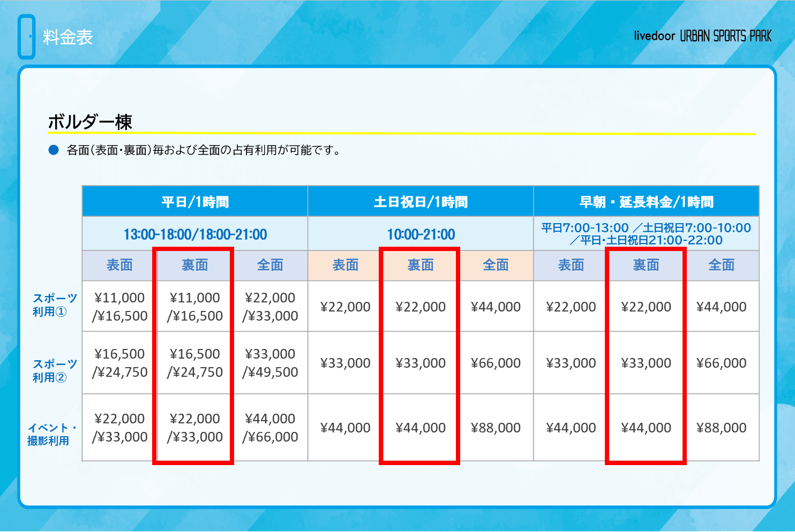Select the イベント・撮影利用 row label
Screen dimensions: 795x532
(x=52, y=434)
